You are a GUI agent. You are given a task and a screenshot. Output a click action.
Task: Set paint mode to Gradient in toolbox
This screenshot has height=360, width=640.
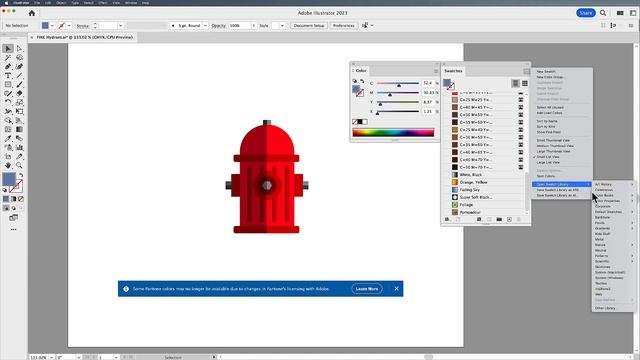click(x=13, y=199)
